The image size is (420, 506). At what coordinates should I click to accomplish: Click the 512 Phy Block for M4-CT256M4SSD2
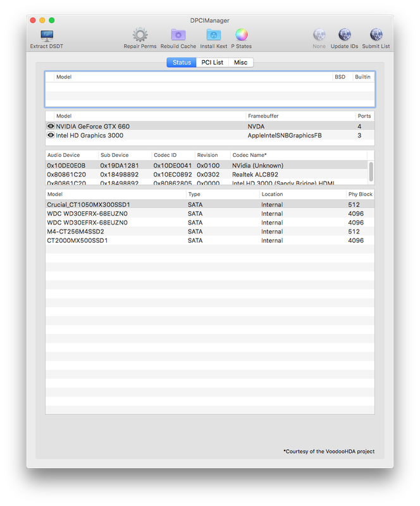(x=354, y=231)
